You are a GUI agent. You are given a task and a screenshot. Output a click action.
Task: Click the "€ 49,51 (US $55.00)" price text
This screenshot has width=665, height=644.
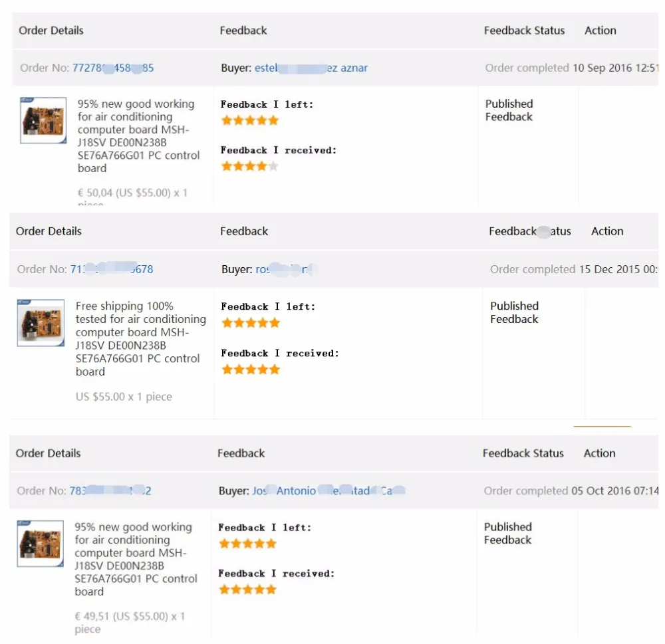click(130, 616)
